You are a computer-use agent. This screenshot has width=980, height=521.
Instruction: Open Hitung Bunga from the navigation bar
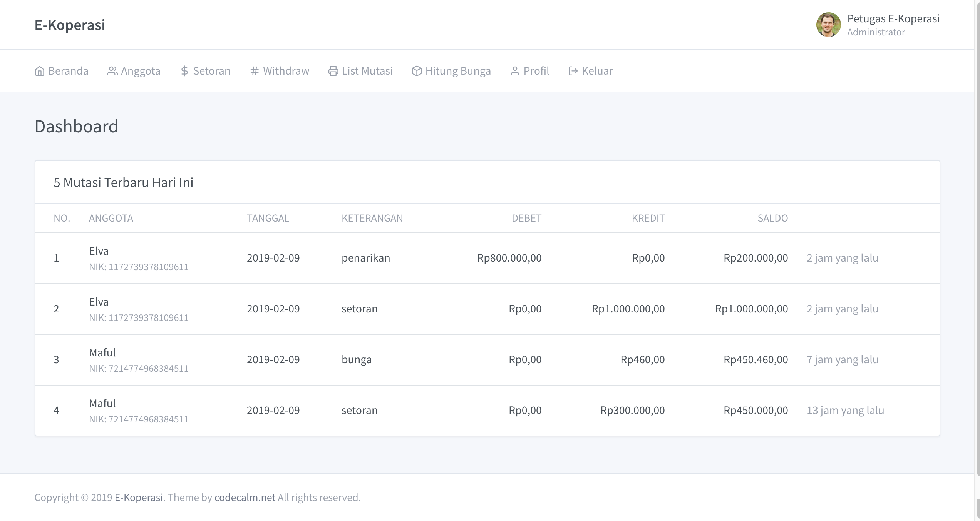tap(458, 71)
